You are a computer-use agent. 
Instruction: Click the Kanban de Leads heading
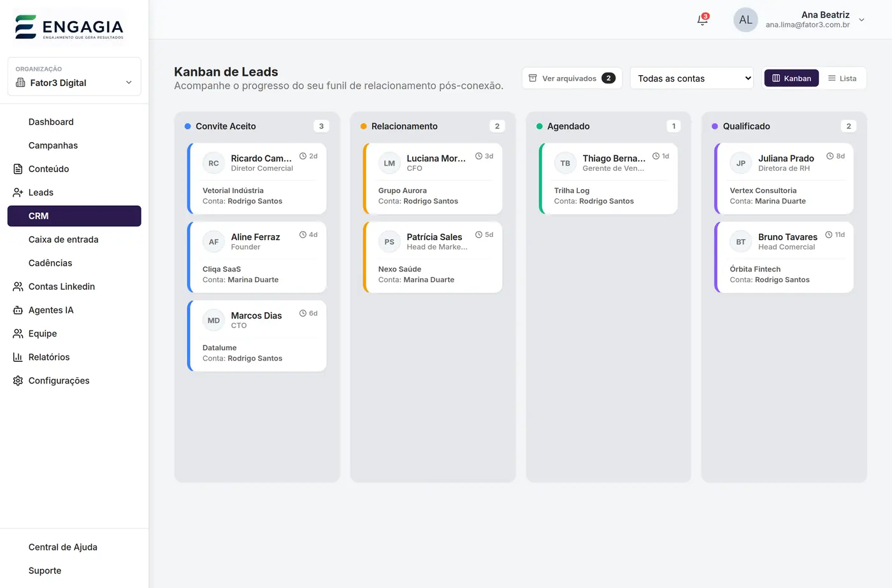(x=226, y=72)
